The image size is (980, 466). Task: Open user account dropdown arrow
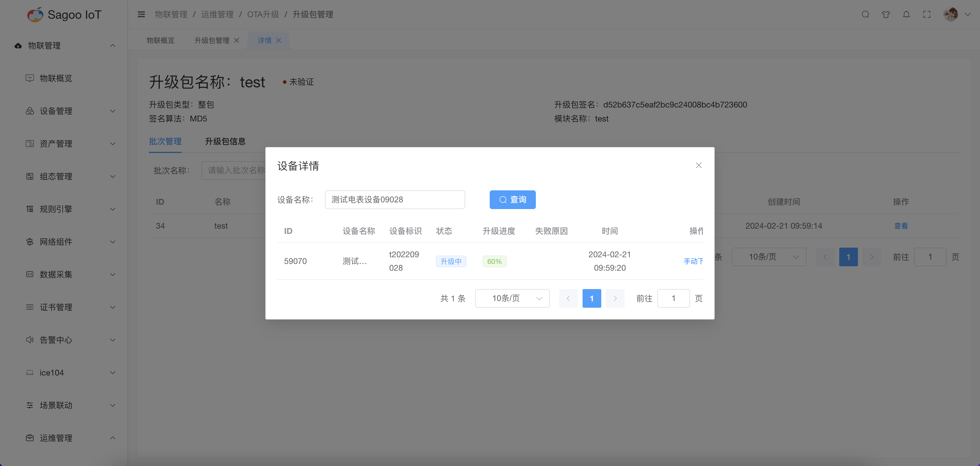(x=967, y=15)
